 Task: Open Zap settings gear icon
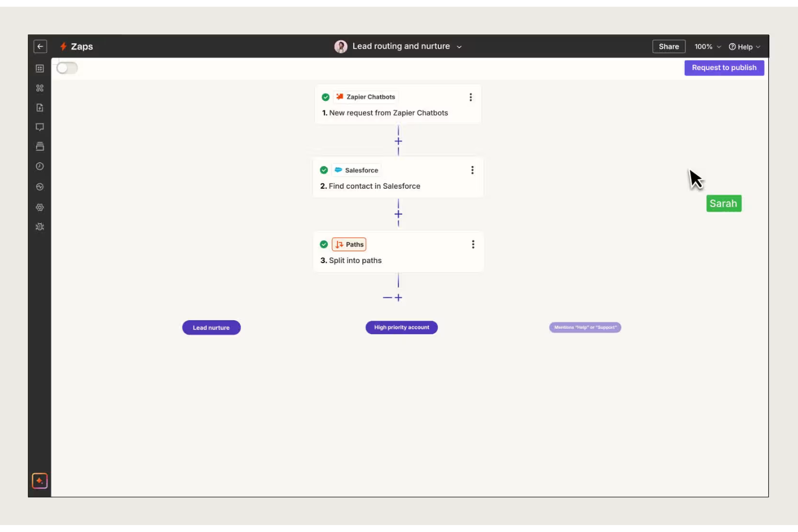[39, 207]
